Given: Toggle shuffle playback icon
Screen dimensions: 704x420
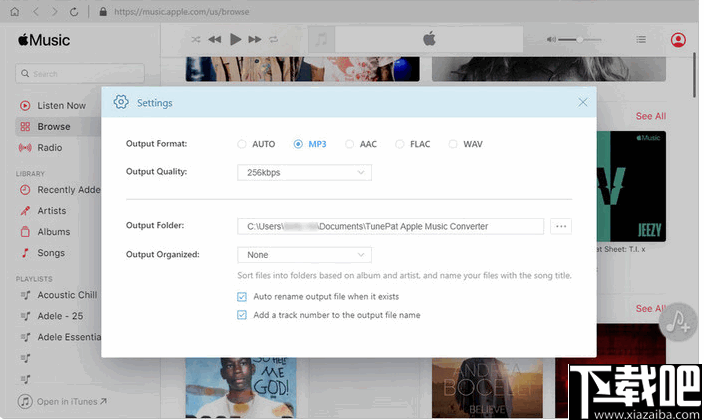Looking at the screenshot, I should [196, 40].
